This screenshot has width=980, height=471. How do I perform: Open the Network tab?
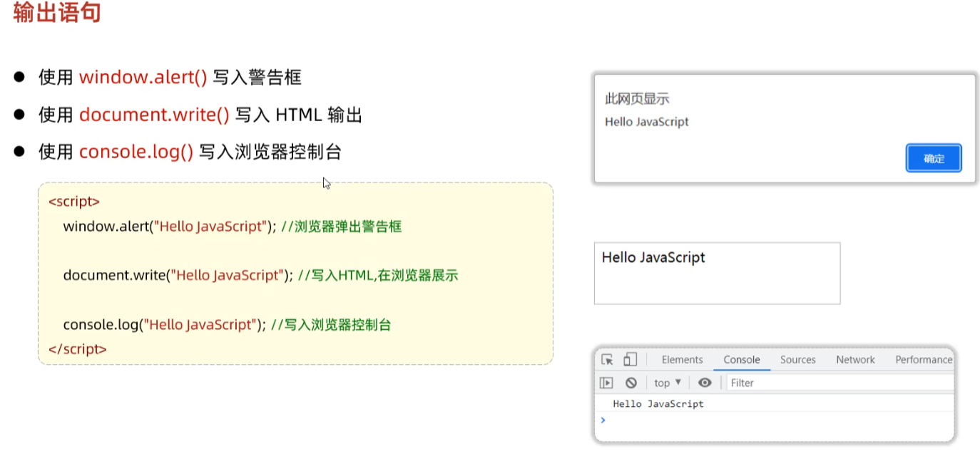coord(855,360)
